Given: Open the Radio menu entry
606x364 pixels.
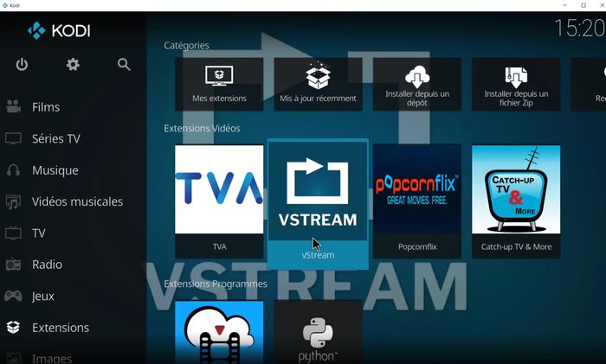Looking at the screenshot, I should coord(47,265).
